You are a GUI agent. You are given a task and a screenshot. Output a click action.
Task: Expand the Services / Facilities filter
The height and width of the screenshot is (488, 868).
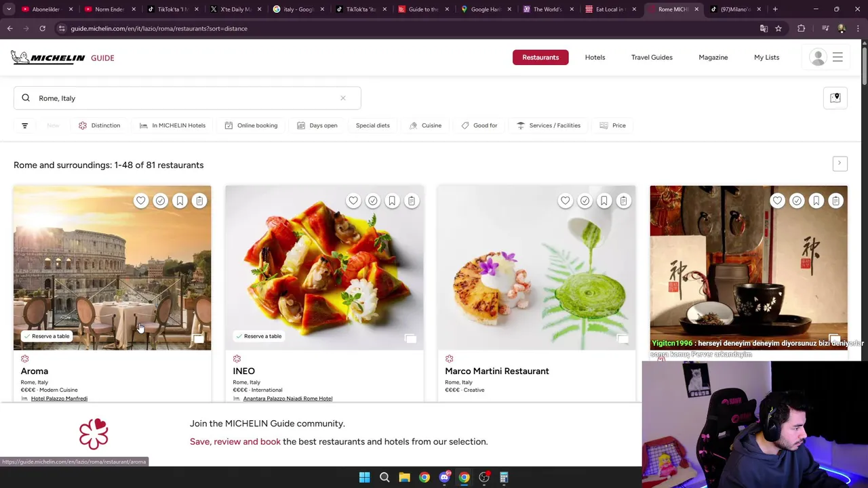tap(549, 125)
